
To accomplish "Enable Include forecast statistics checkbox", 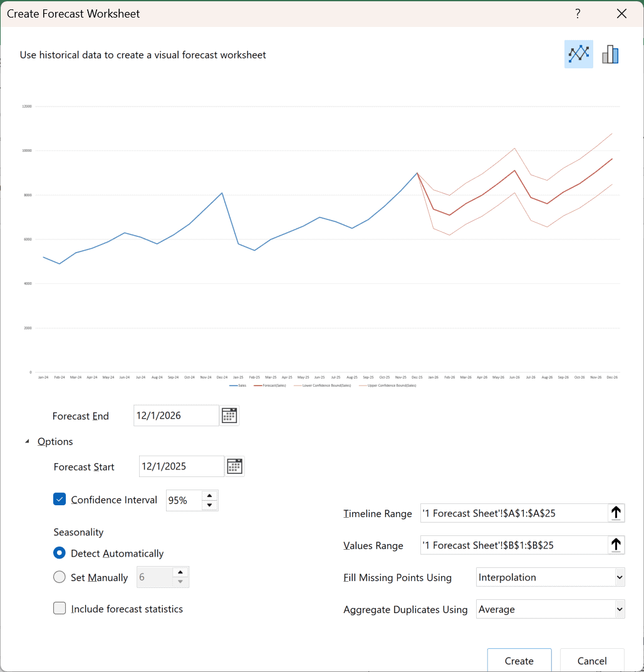I will (60, 608).
